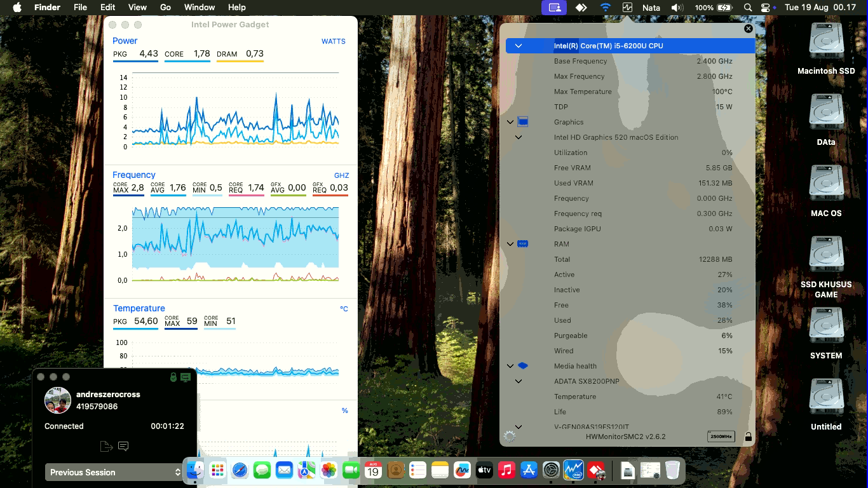Expand the V-GEN08AS19FS120IT drive entry
This screenshot has width=868, height=488.
(x=519, y=426)
